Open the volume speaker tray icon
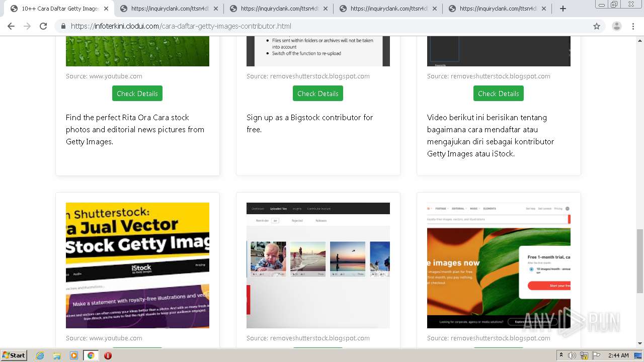The width and height of the screenshot is (644, 362). [x=572, y=355]
